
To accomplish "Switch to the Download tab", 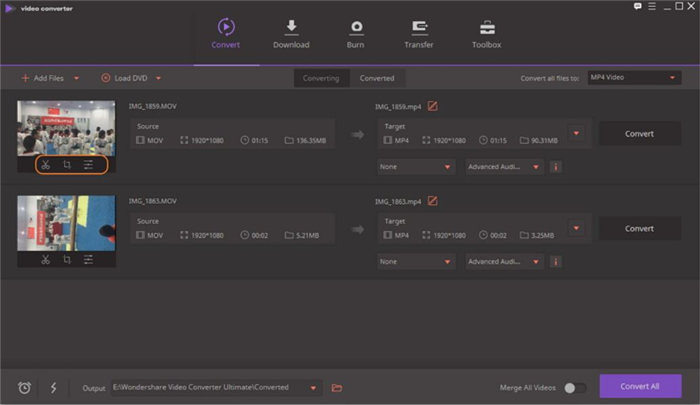I will 291,33.
